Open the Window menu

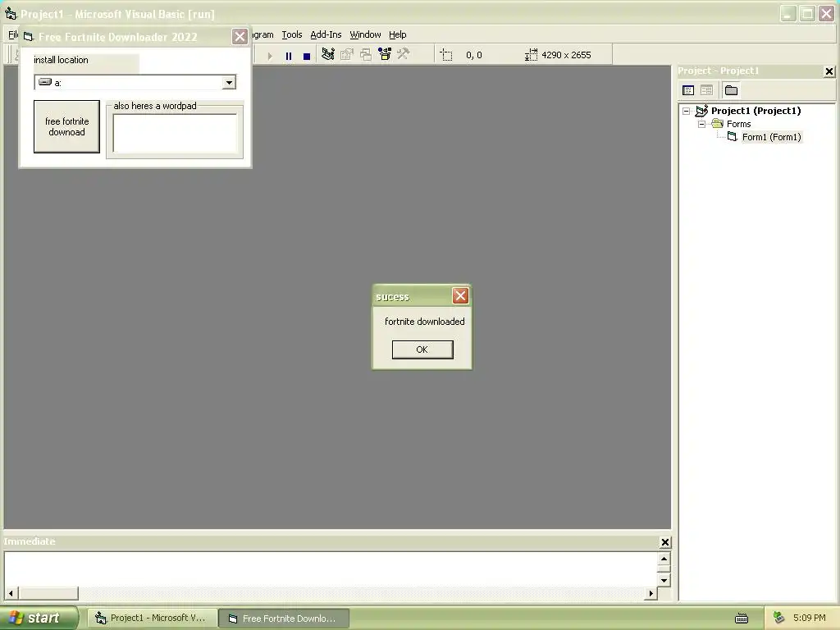[365, 34]
